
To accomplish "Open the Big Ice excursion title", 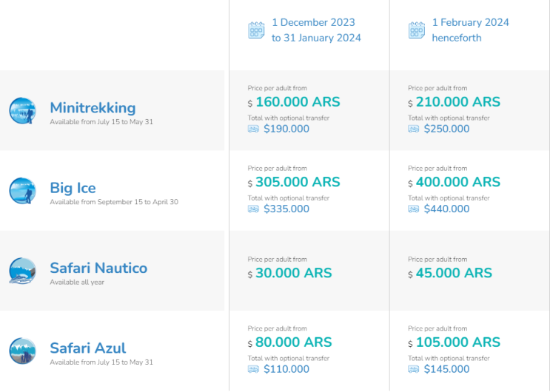I will 73,188.
